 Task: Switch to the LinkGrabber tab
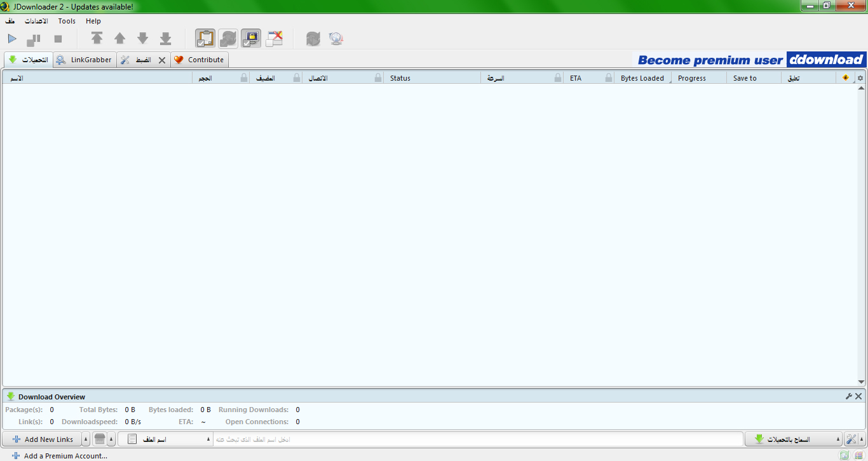[x=85, y=60]
